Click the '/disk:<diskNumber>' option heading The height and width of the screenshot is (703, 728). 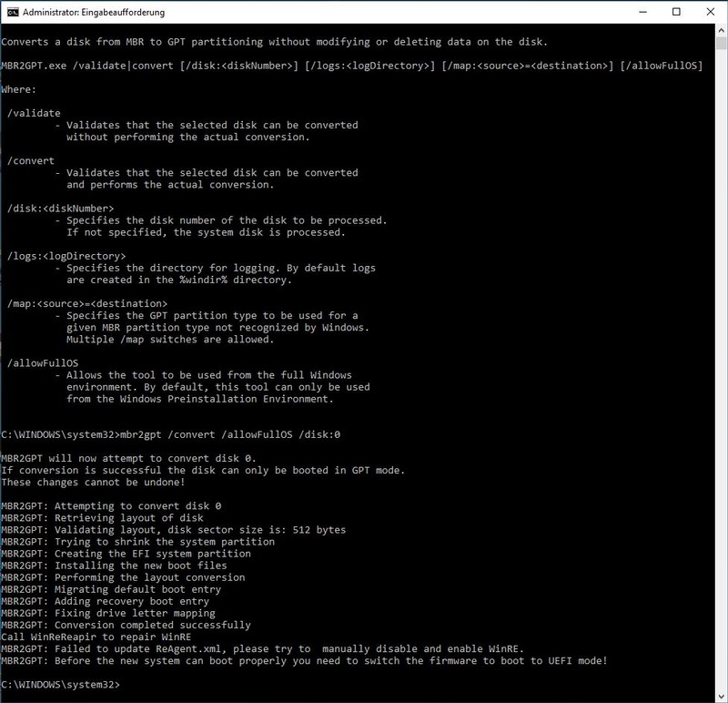click(x=60, y=209)
